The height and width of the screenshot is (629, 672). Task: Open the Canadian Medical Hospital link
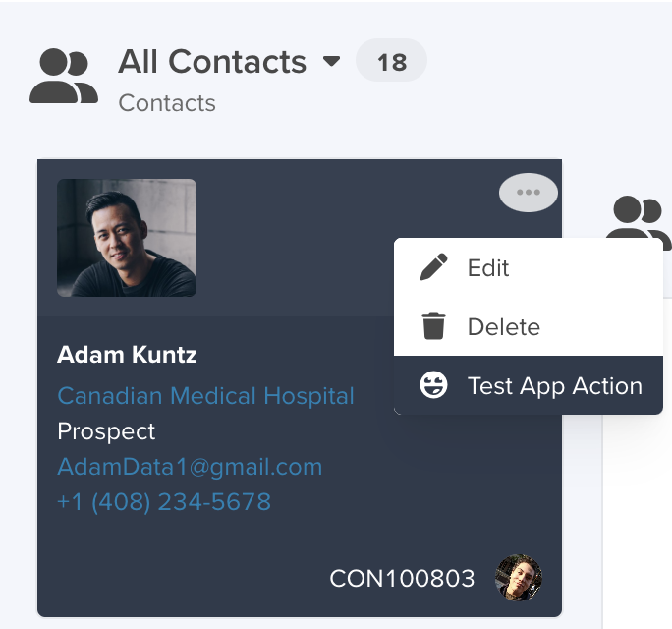(x=205, y=395)
